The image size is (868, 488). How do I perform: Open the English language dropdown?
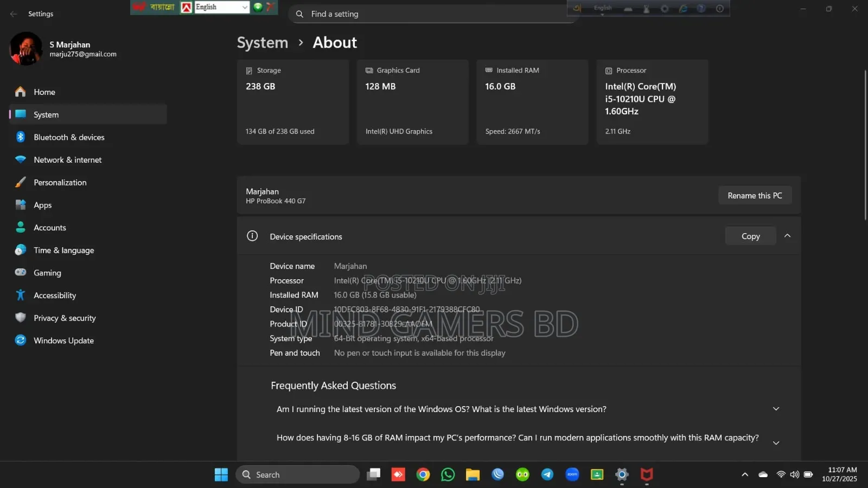coord(244,7)
